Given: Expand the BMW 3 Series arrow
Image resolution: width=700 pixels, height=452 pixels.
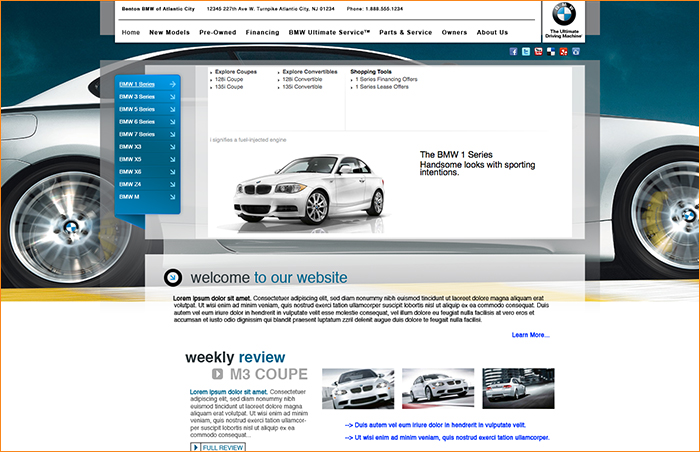Looking at the screenshot, I should click(172, 96).
